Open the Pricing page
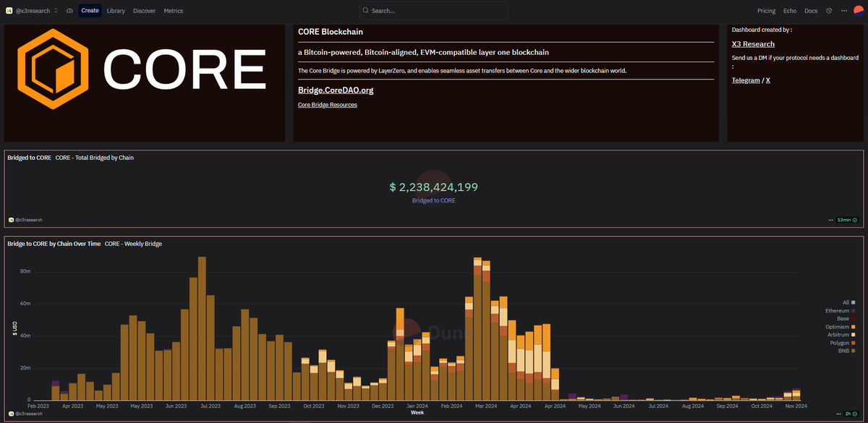 coord(766,11)
